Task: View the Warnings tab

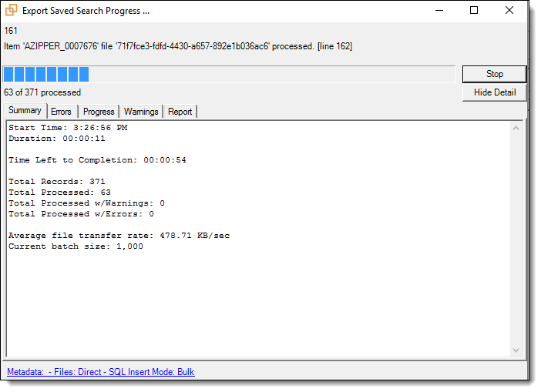Action: pyautogui.click(x=141, y=112)
